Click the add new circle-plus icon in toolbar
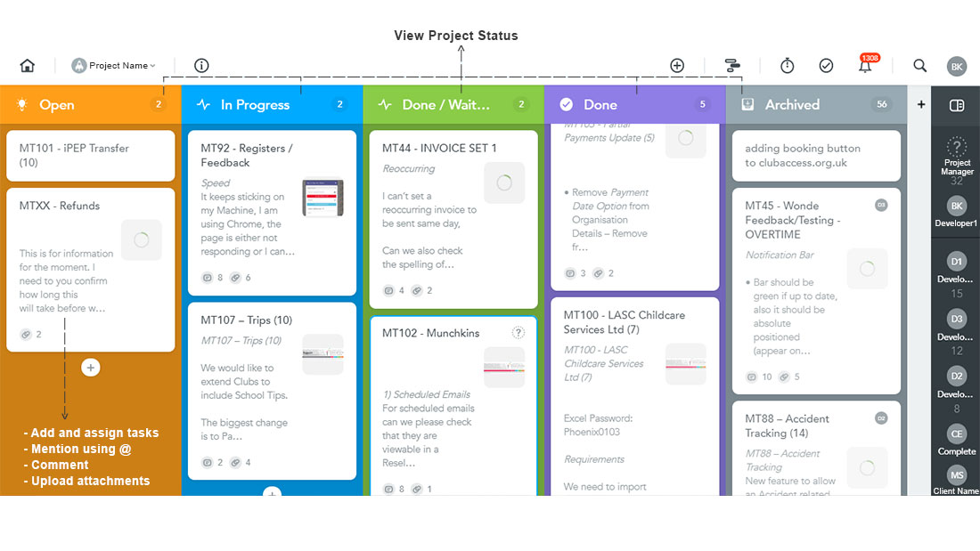 point(677,66)
